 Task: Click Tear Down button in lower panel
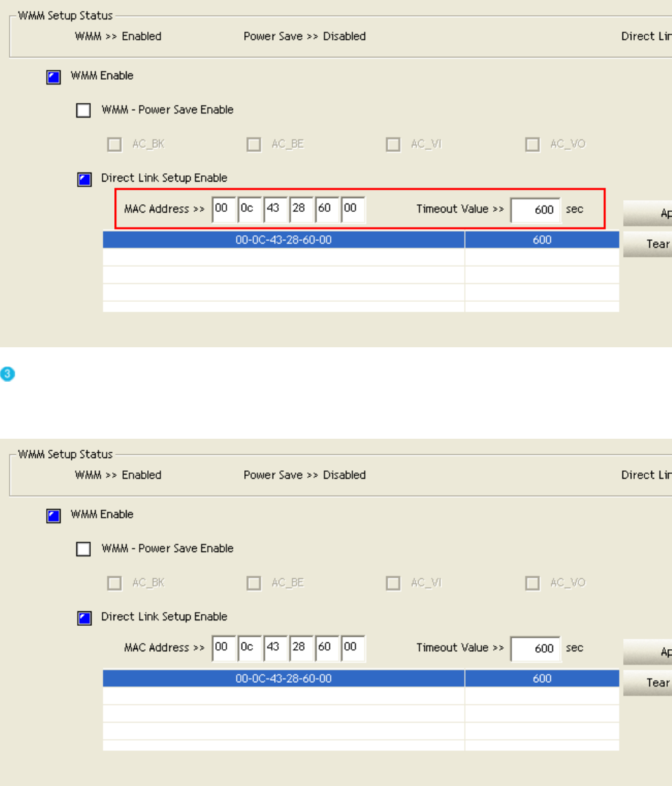(x=647, y=683)
